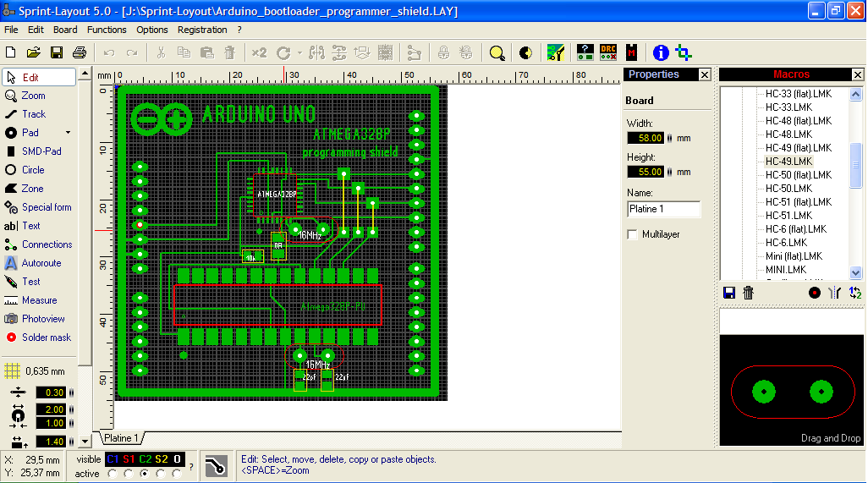Print the board with the printer icon

tap(80, 52)
